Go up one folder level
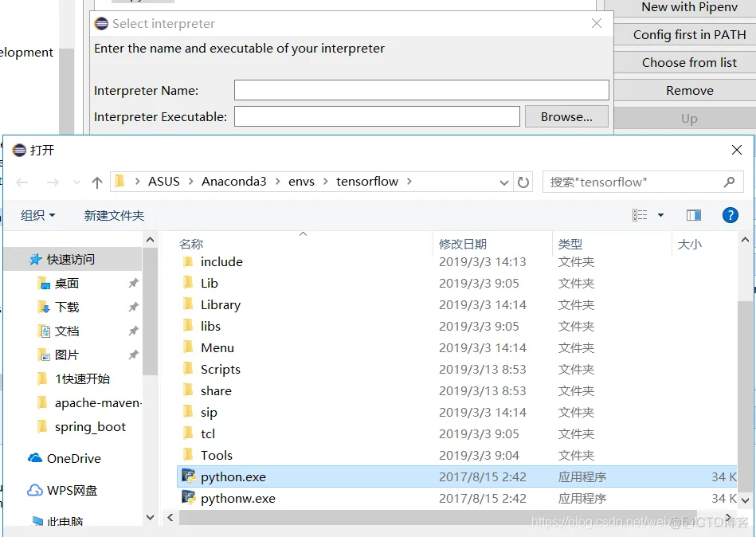 (x=97, y=182)
